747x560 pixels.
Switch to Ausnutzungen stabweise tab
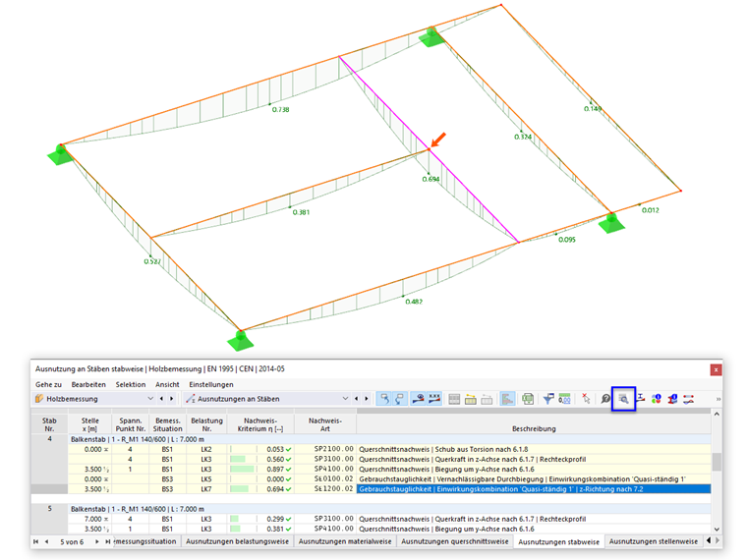558,542
